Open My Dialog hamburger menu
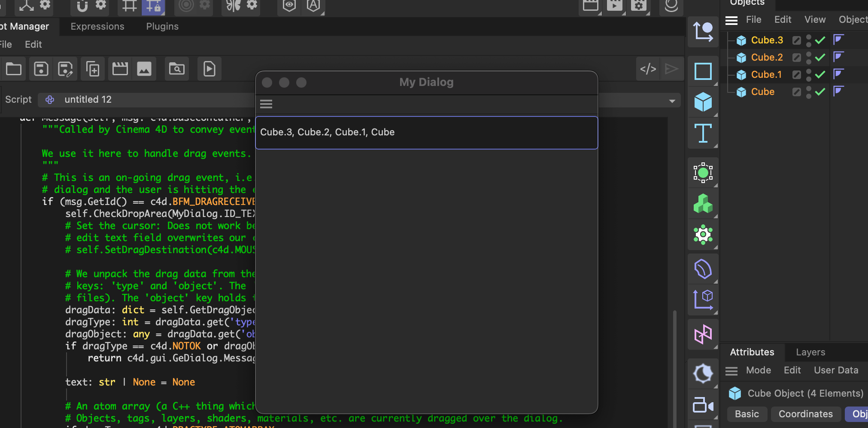Screen dimensions: 868x428 point(266,104)
